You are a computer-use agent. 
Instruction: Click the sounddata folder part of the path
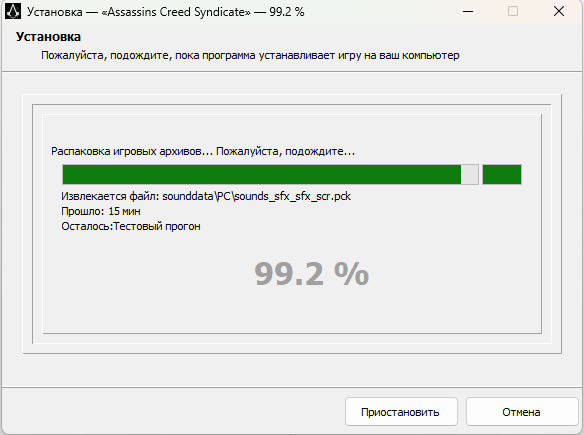188,196
